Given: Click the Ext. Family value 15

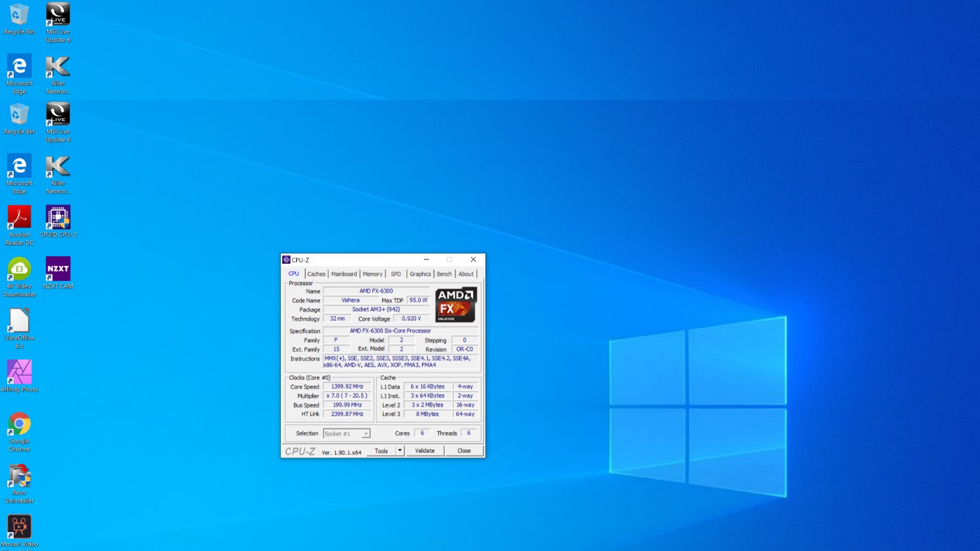Looking at the screenshot, I should coord(336,349).
